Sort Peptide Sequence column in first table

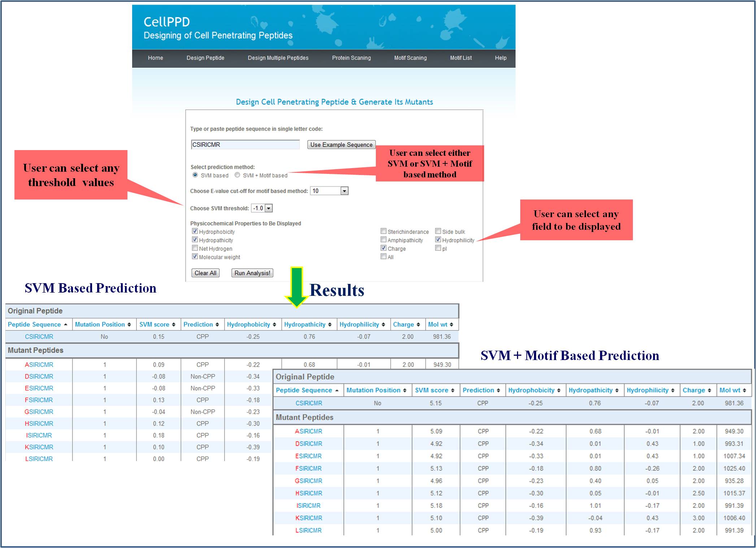pos(65,325)
